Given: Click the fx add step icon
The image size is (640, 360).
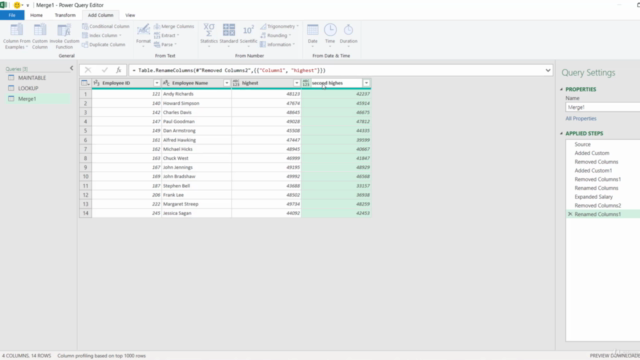Looking at the screenshot, I should pos(118,70).
